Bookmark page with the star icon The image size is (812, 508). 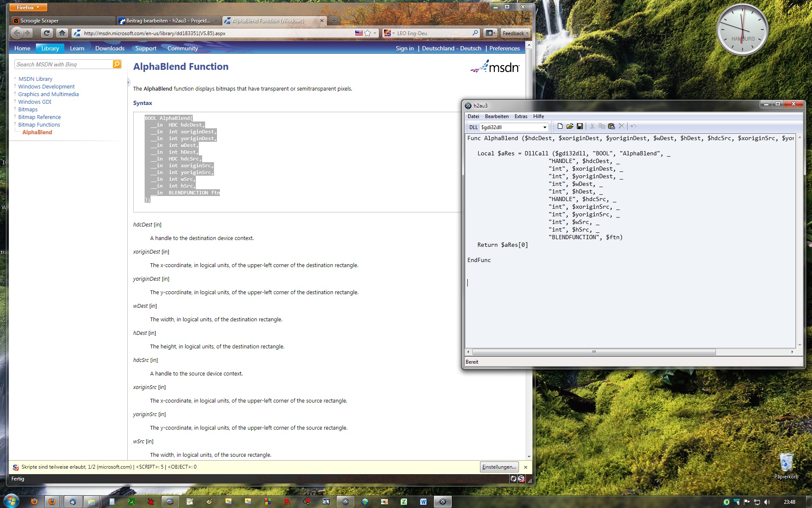coord(368,33)
